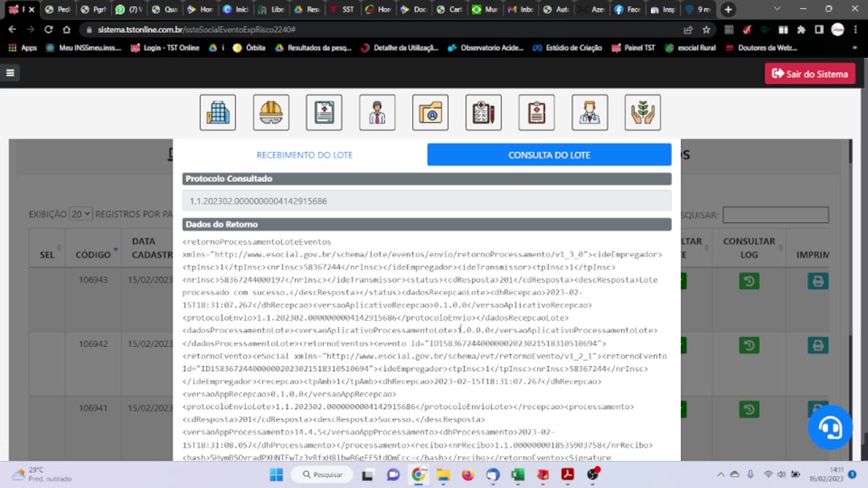Sort by the Consultar Log column header

749,247
